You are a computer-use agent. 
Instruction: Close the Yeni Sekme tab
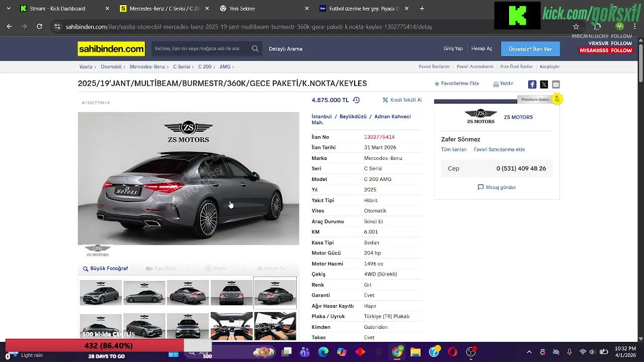tap(307, 9)
